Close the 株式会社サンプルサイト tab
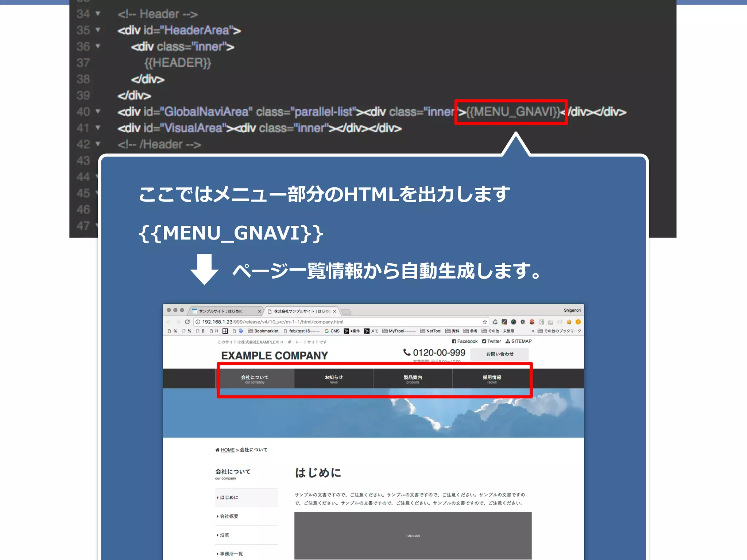Viewport: 747px width, 560px height. pos(334,311)
